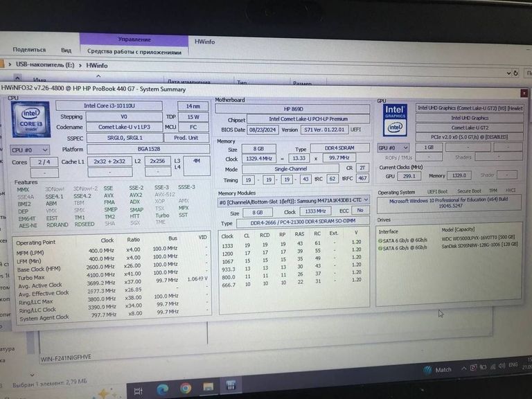Switch the ENG input language indicator
Screen dimensions: 532x399
pyautogui.click(x=513, y=365)
